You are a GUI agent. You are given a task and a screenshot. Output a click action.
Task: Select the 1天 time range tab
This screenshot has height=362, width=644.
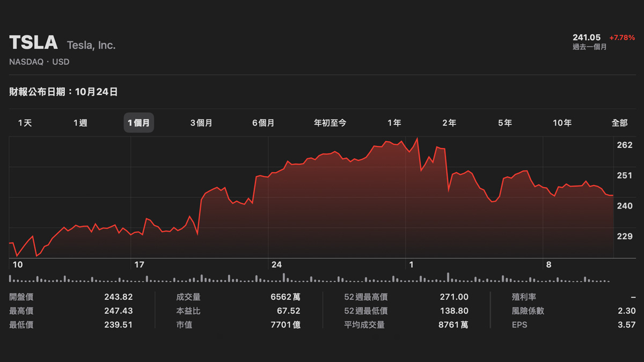25,123
